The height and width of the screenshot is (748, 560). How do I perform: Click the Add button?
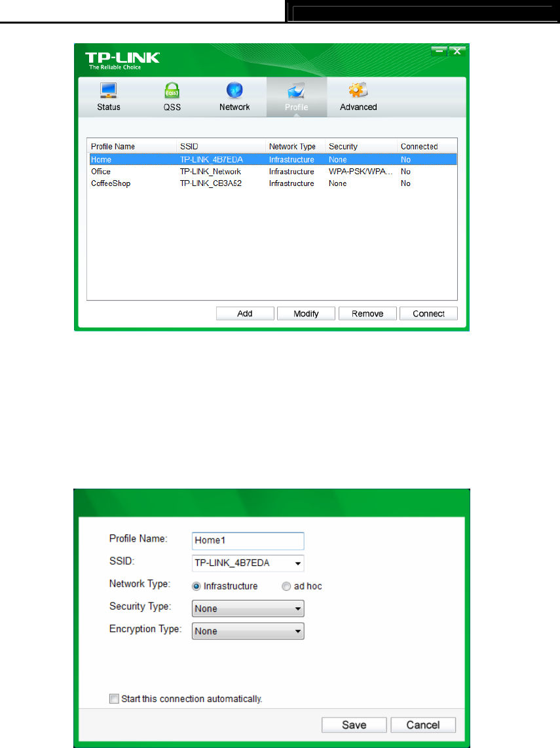(245, 314)
